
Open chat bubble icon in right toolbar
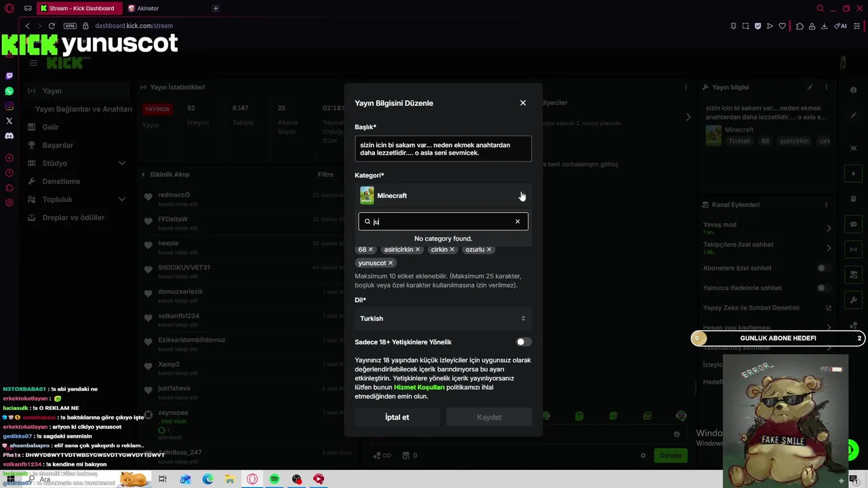[x=854, y=224]
